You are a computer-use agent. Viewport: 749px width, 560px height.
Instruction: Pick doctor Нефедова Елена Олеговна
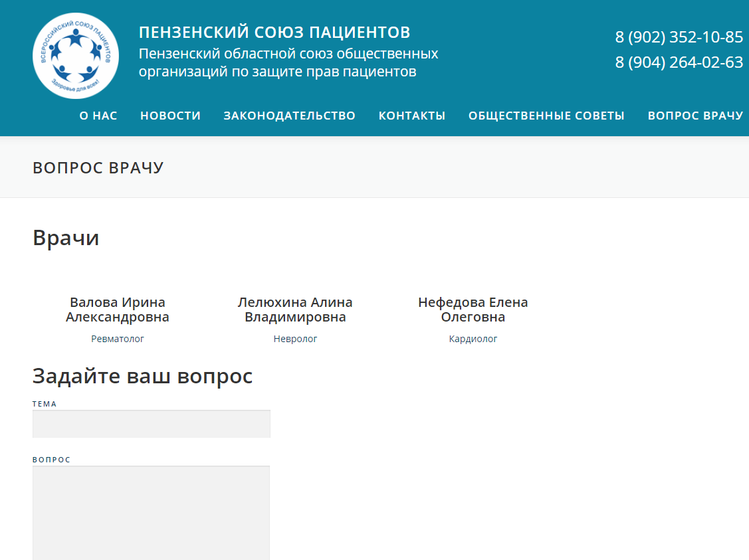tap(473, 310)
